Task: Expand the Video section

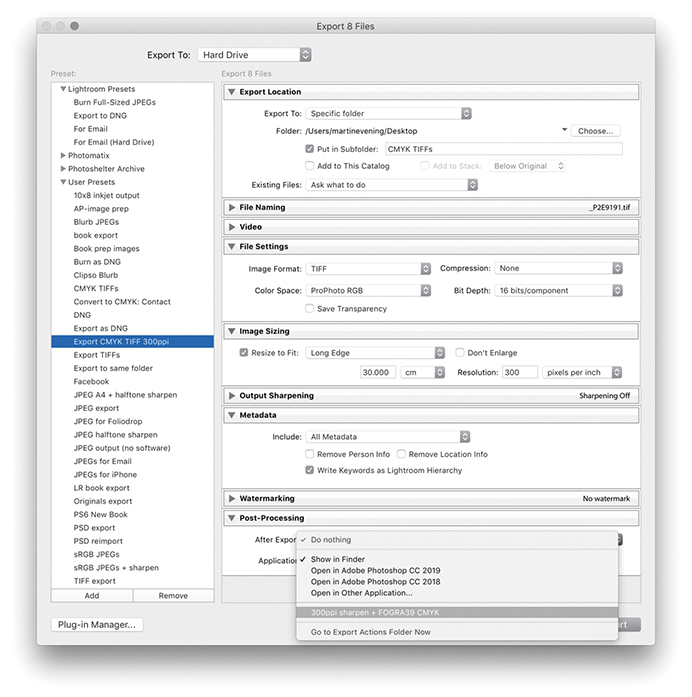Action: point(232,227)
